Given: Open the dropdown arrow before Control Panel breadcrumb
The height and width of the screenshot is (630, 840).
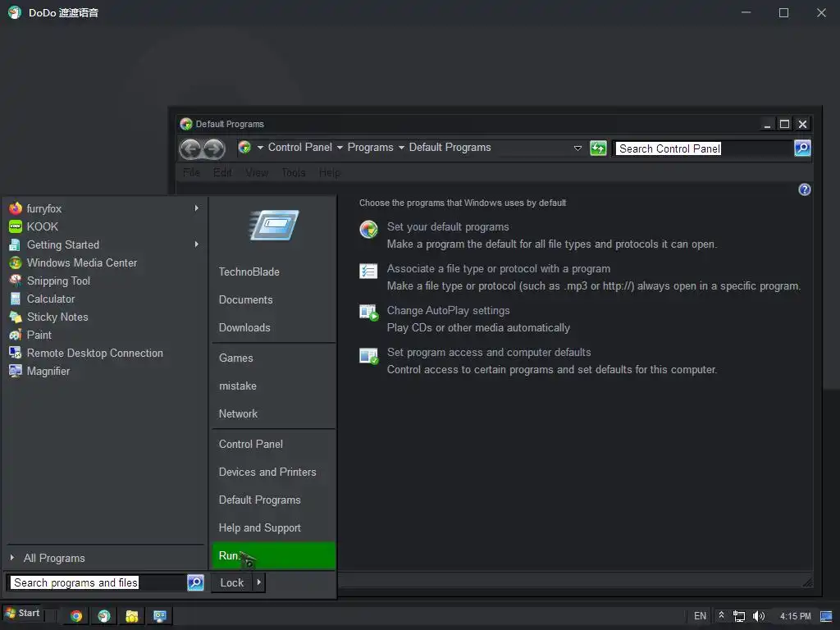Looking at the screenshot, I should (260, 148).
